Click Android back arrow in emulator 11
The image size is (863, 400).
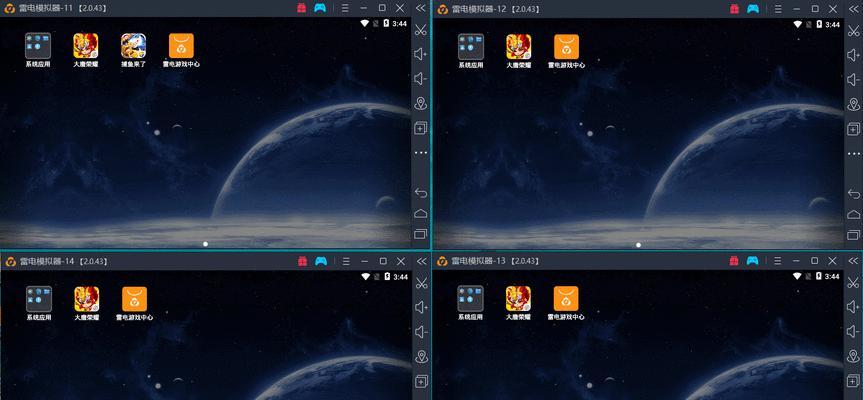(421, 193)
